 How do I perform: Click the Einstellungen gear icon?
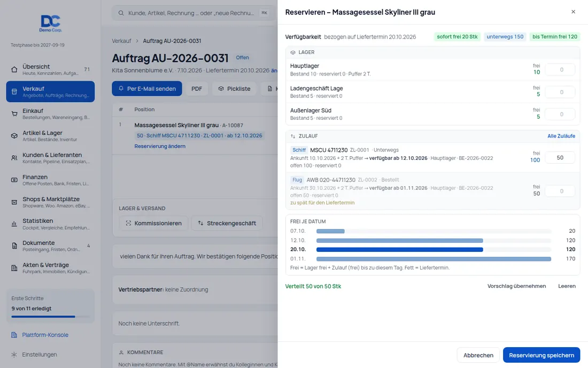14,355
